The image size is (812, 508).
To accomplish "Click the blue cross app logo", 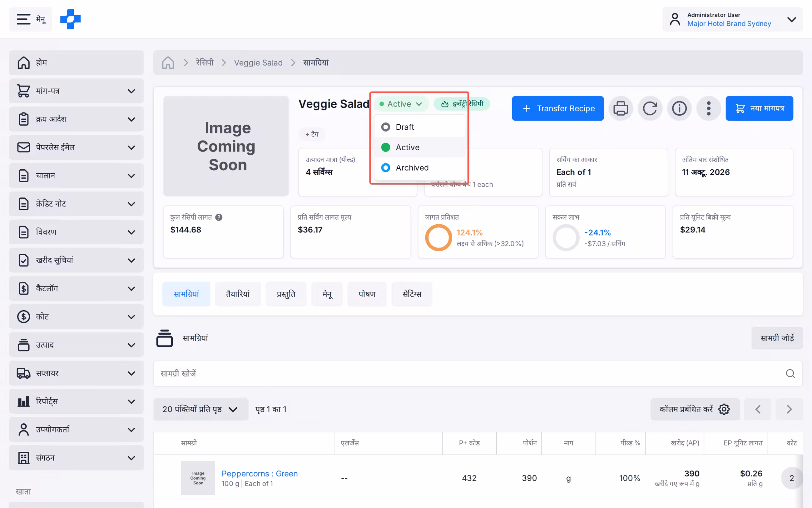I will 70,19.
